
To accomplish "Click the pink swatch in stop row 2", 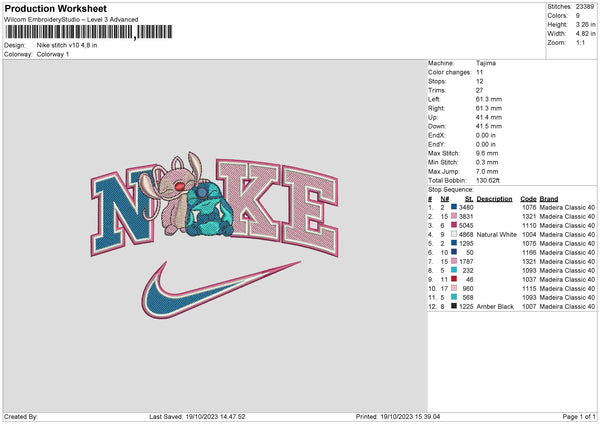I will click(454, 216).
